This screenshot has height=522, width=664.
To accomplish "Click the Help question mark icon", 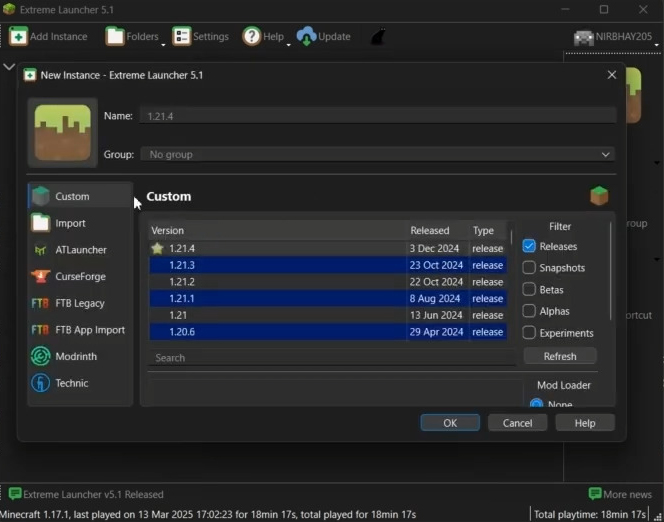I will click(x=252, y=36).
